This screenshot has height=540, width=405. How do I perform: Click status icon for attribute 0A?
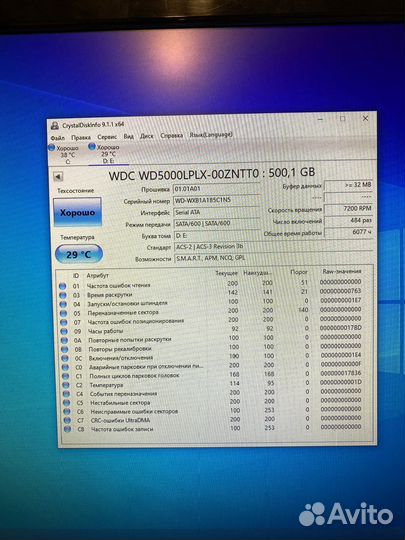[x=64, y=340]
